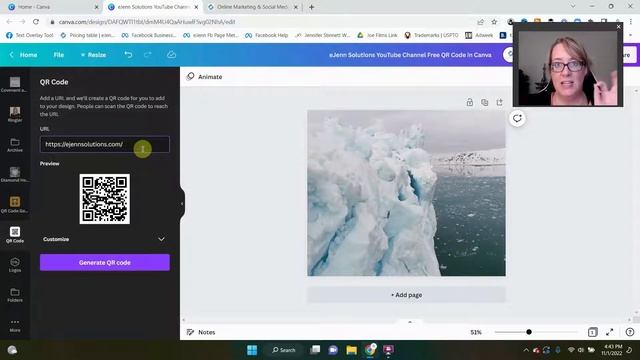Image resolution: width=640 pixels, height=360 pixels.
Task: Open grid view page icon
Action: coord(592,332)
